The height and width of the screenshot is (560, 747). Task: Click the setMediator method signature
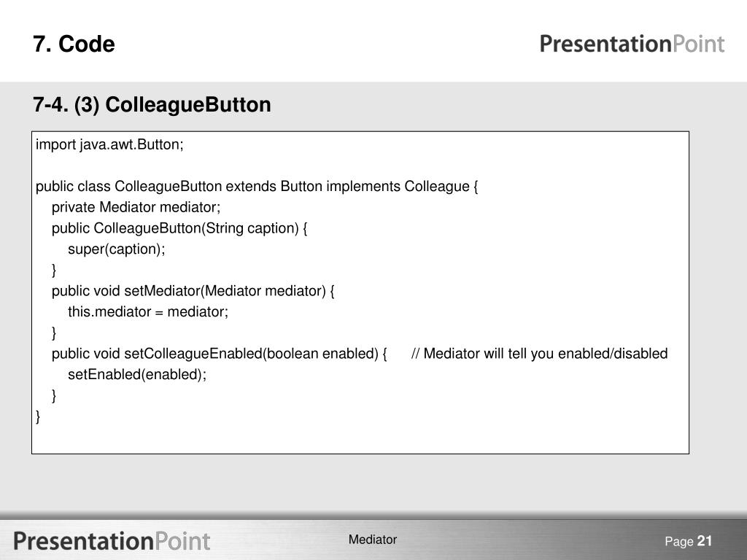[193, 291]
